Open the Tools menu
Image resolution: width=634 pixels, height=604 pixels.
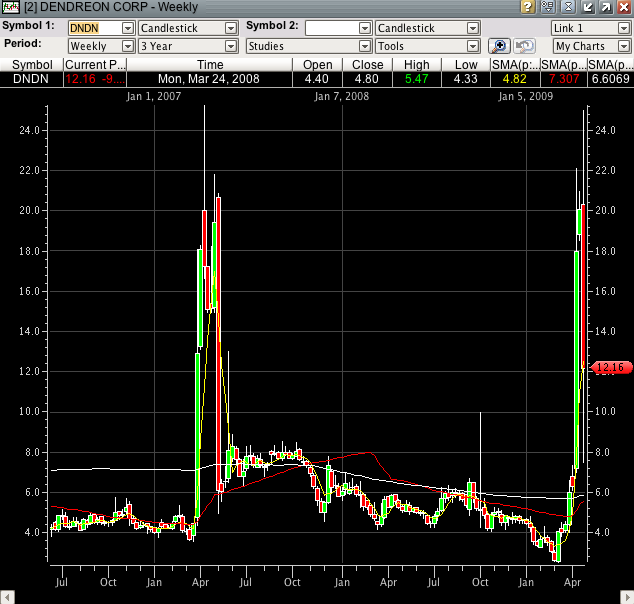point(427,46)
